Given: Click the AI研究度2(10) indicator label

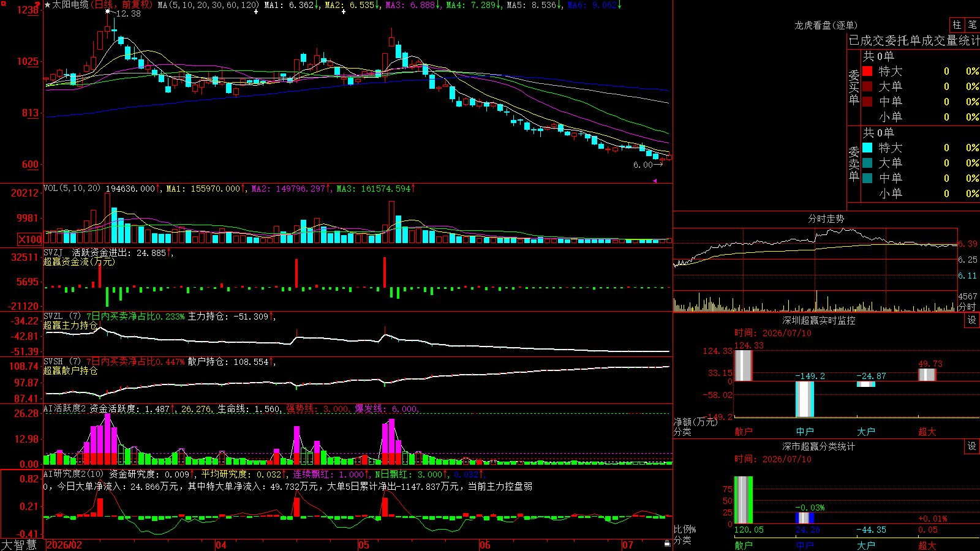Looking at the screenshot, I should point(73,474).
